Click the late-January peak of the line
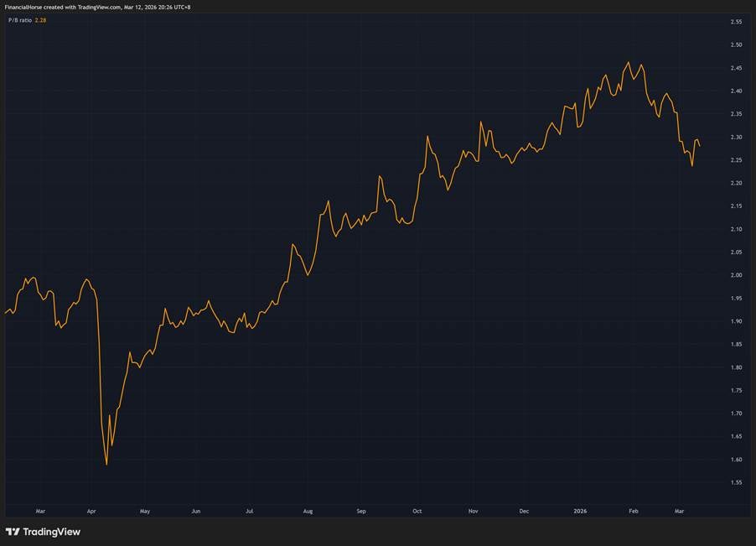 coord(628,62)
